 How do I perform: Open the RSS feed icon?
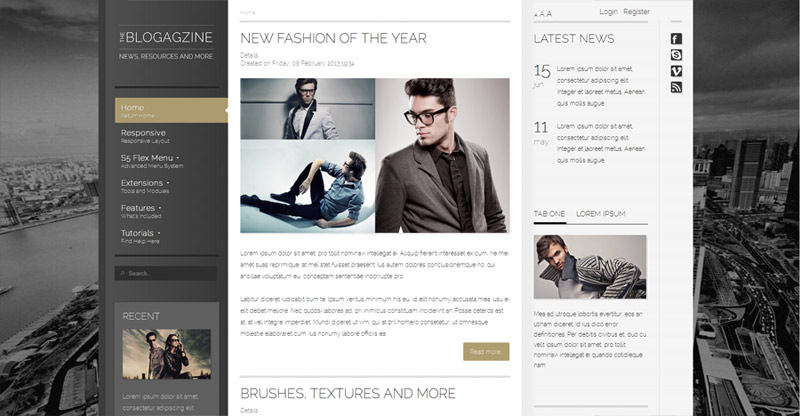point(676,88)
